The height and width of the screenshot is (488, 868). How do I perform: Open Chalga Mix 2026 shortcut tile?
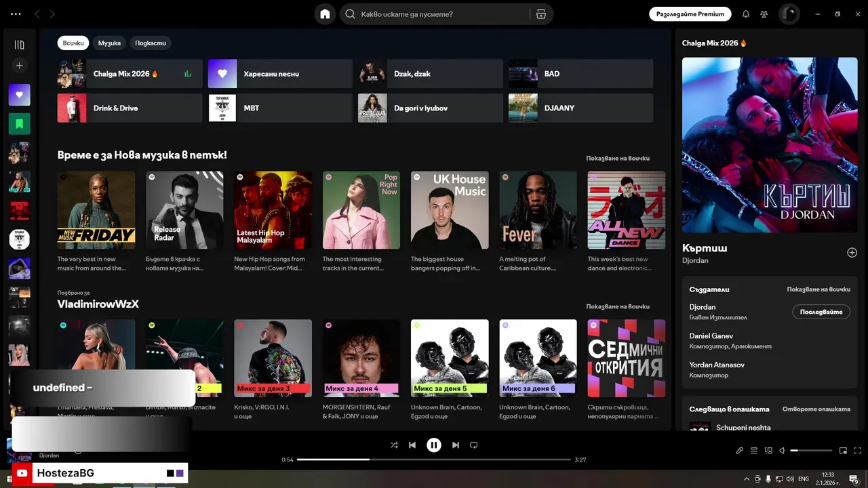click(130, 74)
